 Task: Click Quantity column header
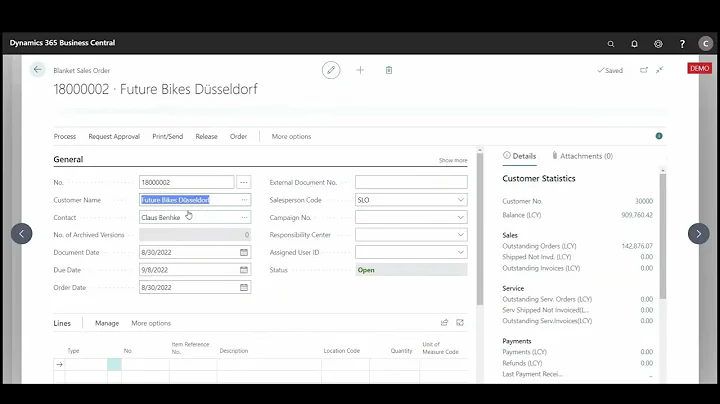click(x=401, y=351)
